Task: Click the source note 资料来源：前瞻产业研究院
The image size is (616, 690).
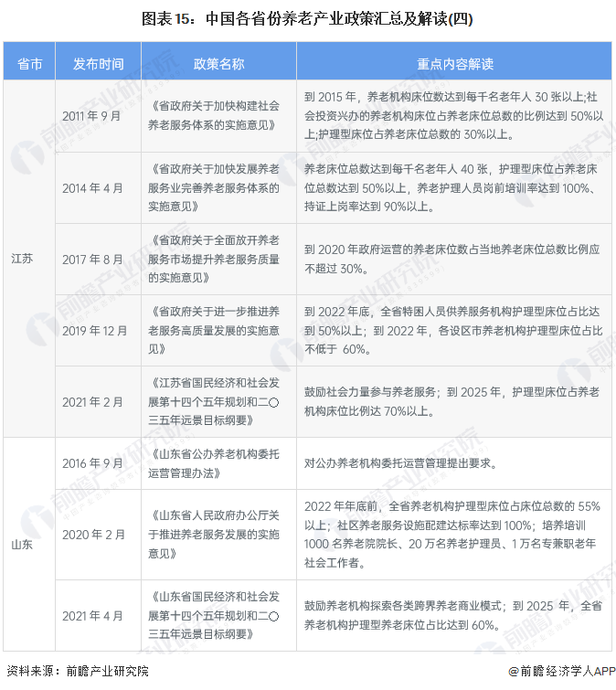Action: (78, 671)
